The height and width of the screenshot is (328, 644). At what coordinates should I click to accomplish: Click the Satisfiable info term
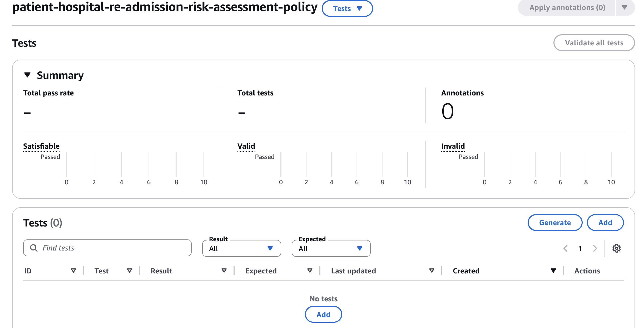coord(41,146)
